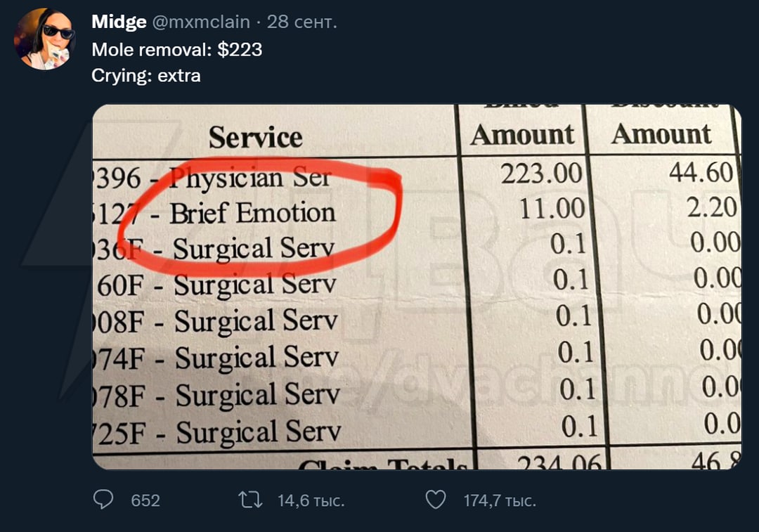
Task: Open the @mxmclain handle link
Action: click(201, 22)
